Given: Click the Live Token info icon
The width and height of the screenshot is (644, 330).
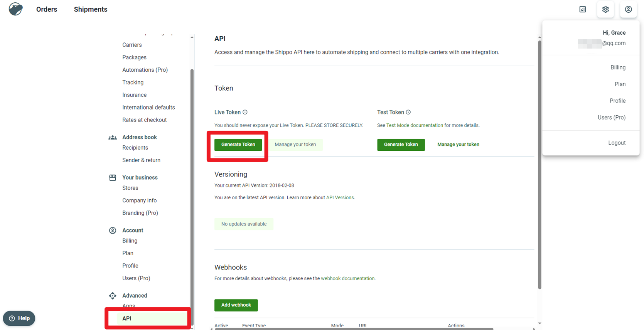Looking at the screenshot, I should point(245,112).
